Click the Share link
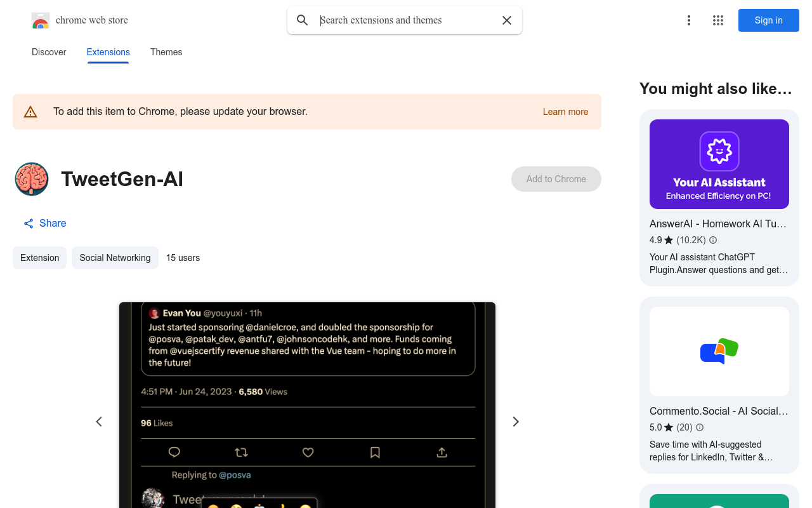This screenshot has width=812, height=508. (45, 224)
